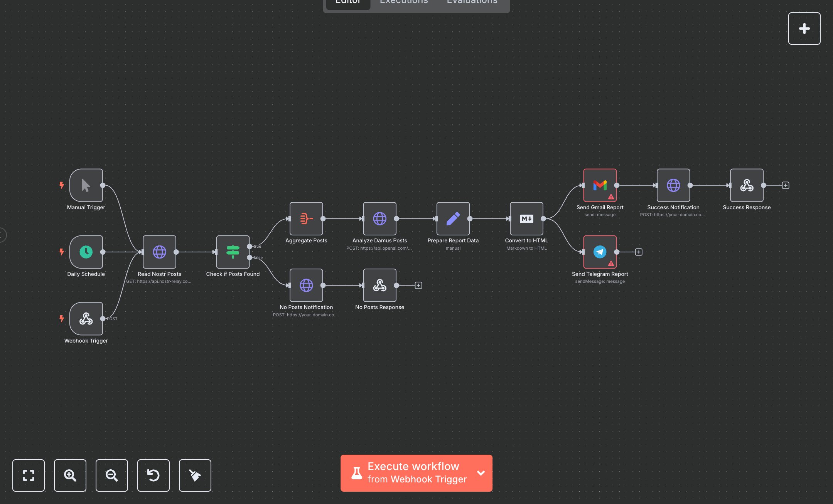Image resolution: width=833 pixels, height=504 pixels.
Task: Add node after No Posts Response output
Action: tap(418, 286)
